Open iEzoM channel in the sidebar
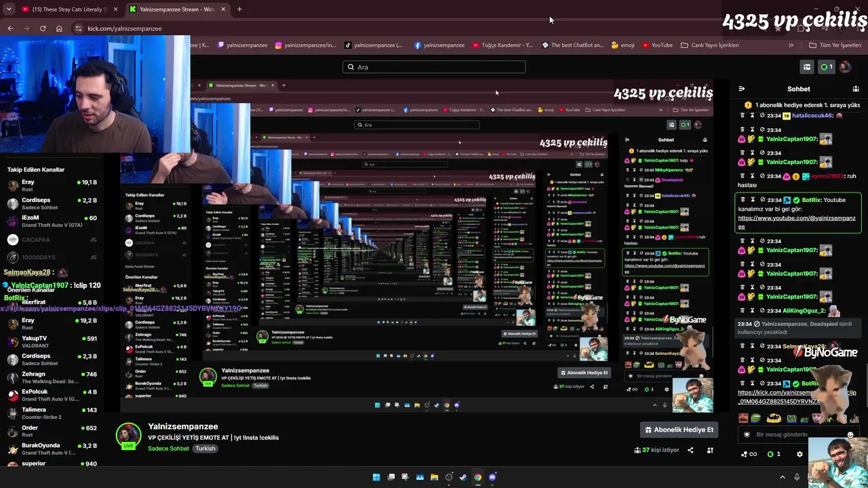The image size is (868, 488). (52, 221)
